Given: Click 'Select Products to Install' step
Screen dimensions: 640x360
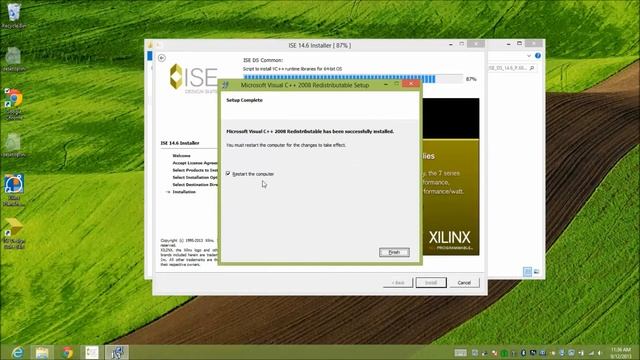Looking at the screenshot, I should pos(195,170).
